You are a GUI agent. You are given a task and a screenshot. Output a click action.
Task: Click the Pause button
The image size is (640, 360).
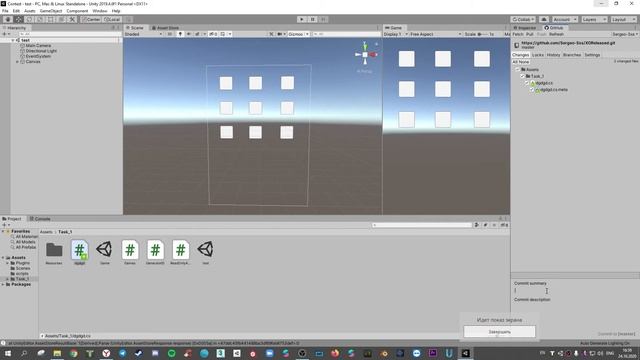pyautogui.click(x=313, y=19)
